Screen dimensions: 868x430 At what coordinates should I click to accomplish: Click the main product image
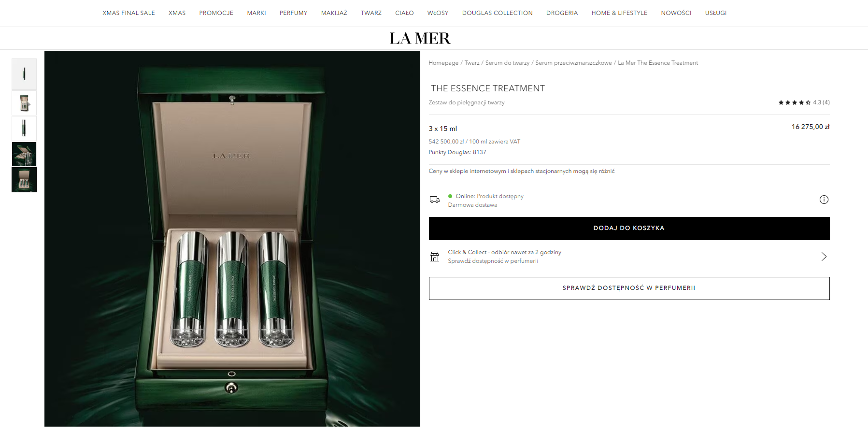(x=232, y=239)
